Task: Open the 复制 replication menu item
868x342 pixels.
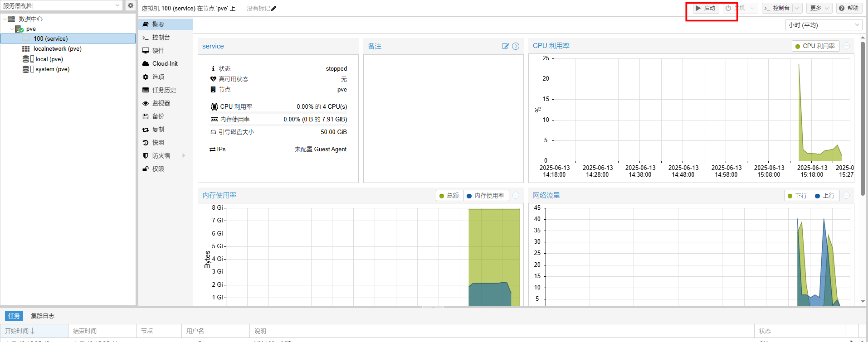Action: click(166, 130)
